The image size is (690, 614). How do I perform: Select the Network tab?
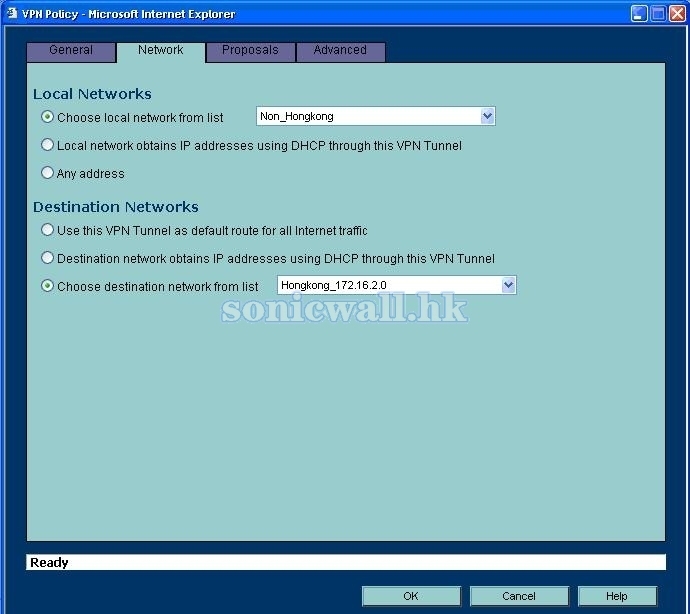pos(161,52)
